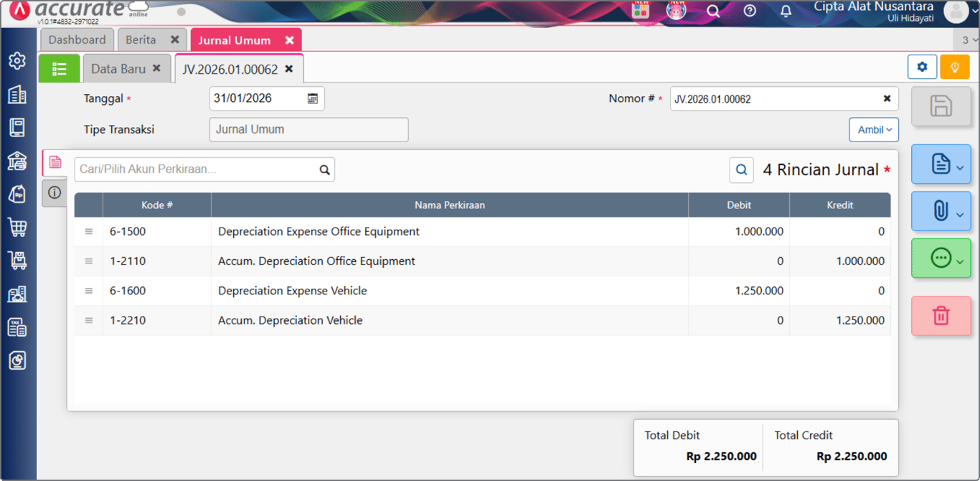Switch to the Dashboard tab

(77, 40)
